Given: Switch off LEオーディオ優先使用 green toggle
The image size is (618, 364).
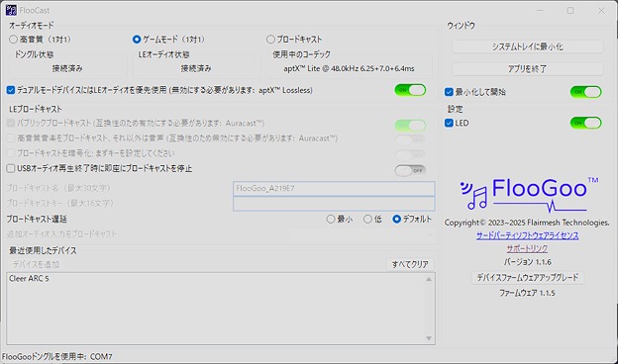Looking at the screenshot, I should click(x=410, y=90).
